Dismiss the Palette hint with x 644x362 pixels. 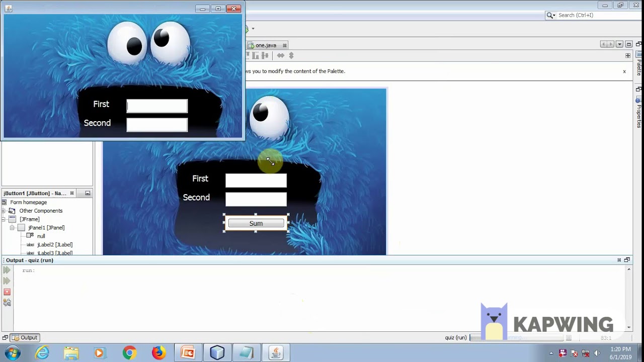tap(624, 71)
